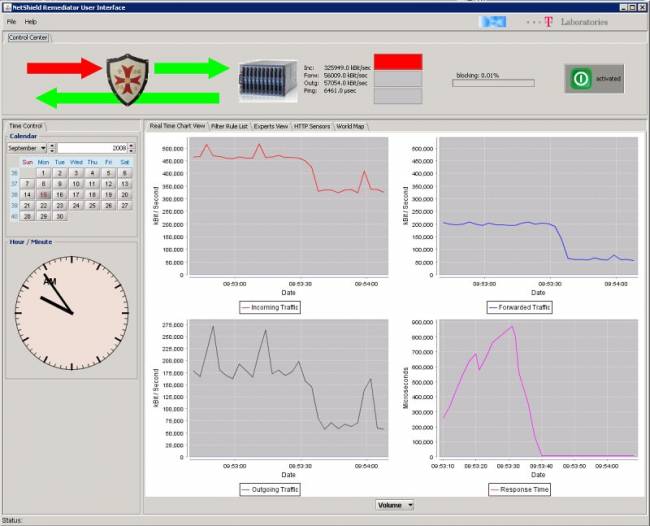Click the Status label in status bar
This screenshot has width=650, height=526.
coord(12,521)
